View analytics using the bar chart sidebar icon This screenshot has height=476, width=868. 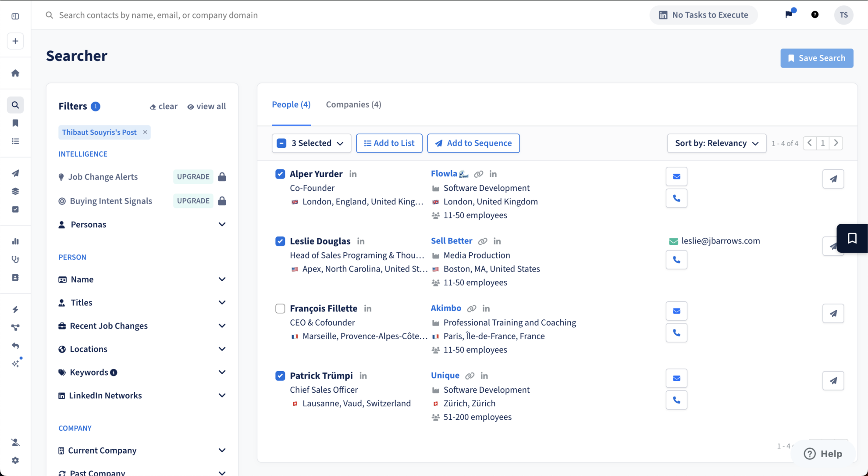(15, 241)
